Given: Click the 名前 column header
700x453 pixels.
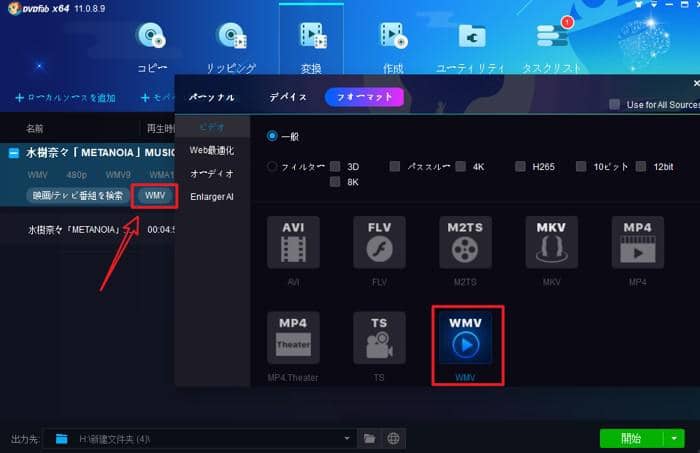Looking at the screenshot, I should tap(35, 129).
